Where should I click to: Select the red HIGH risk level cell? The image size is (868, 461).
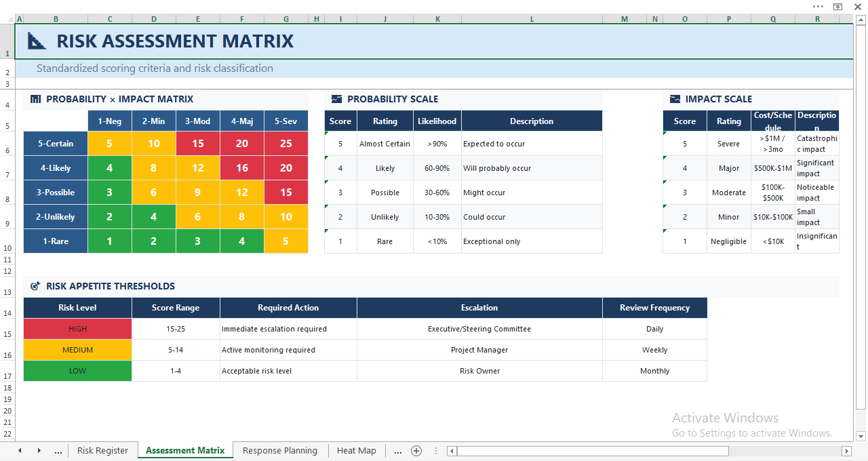click(x=77, y=329)
